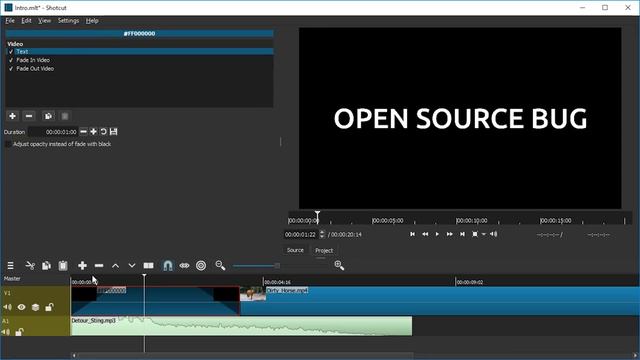Image resolution: width=640 pixels, height=360 pixels.
Task: Paste filters icon button
Action: click(x=64, y=116)
